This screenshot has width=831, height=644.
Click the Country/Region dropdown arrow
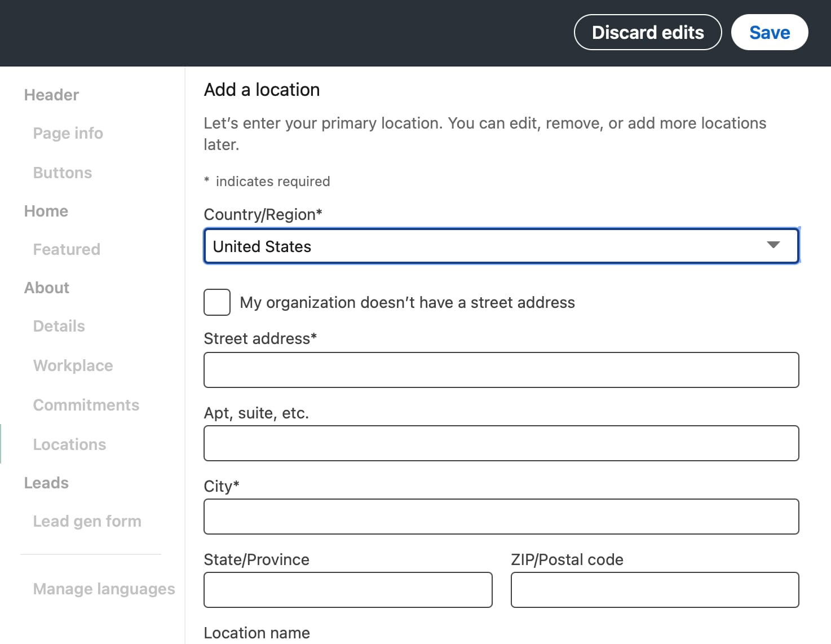click(773, 245)
